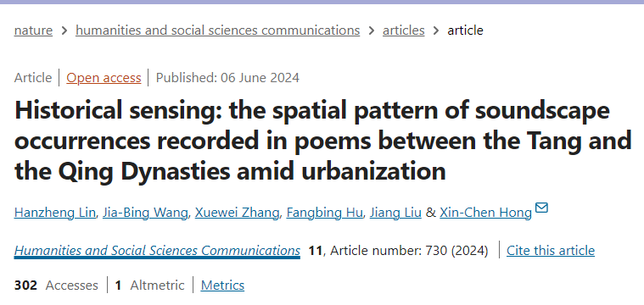The image size is (644, 305).
Task: Click the 302 Accesses count
Action: (56, 285)
